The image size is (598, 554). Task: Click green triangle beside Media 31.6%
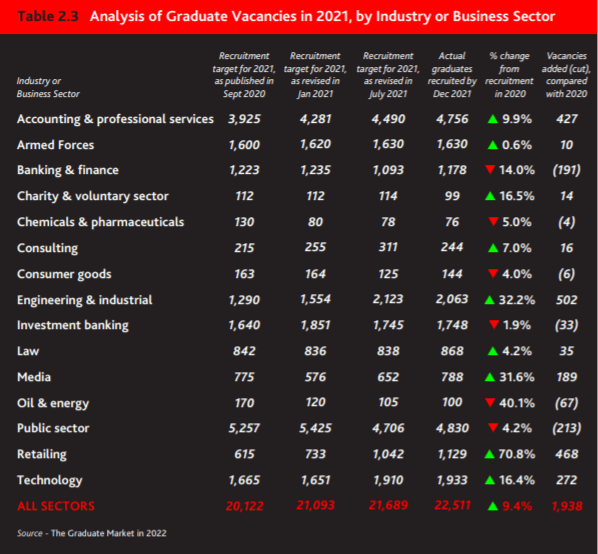[x=490, y=377]
